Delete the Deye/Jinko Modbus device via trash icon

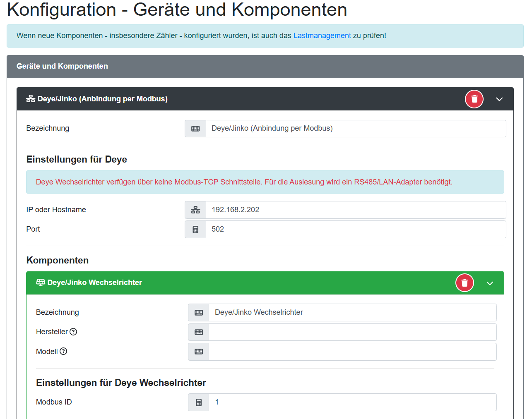474,99
